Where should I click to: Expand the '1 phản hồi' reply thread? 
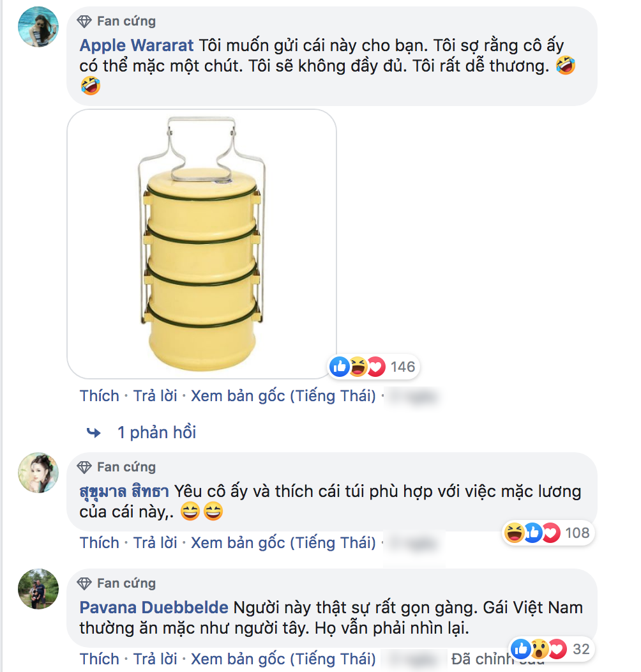tap(156, 432)
